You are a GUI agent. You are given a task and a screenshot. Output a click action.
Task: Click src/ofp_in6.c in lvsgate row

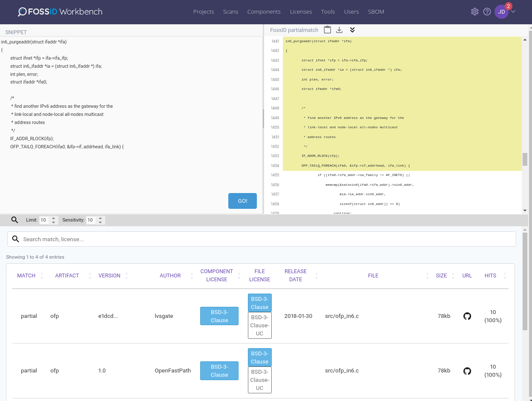pos(342,316)
